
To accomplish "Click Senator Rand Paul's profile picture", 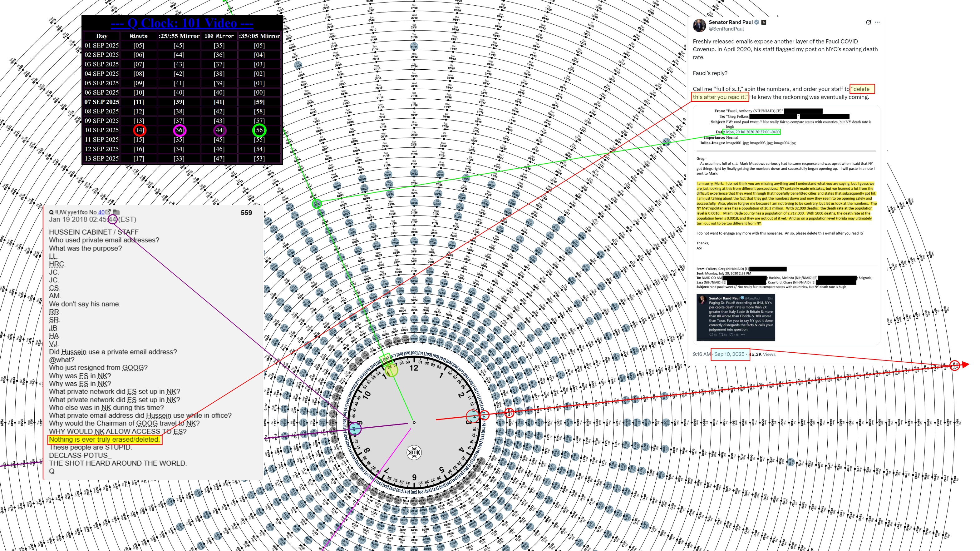I will [699, 25].
